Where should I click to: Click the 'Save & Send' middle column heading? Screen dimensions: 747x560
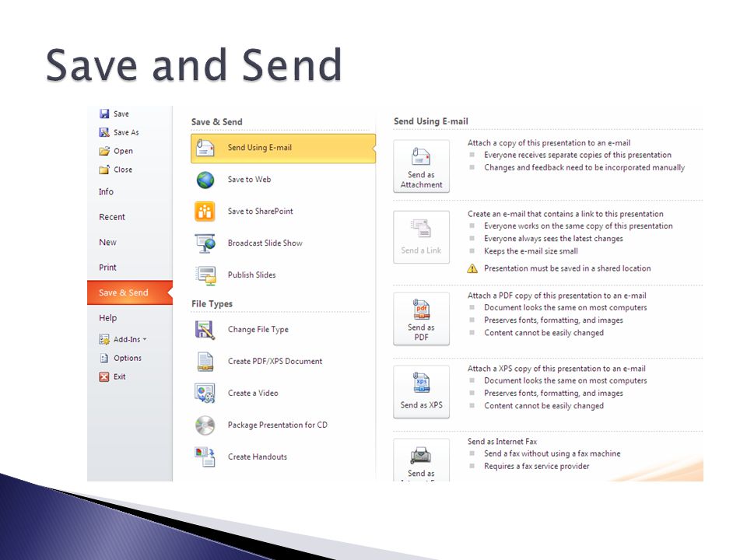click(217, 122)
